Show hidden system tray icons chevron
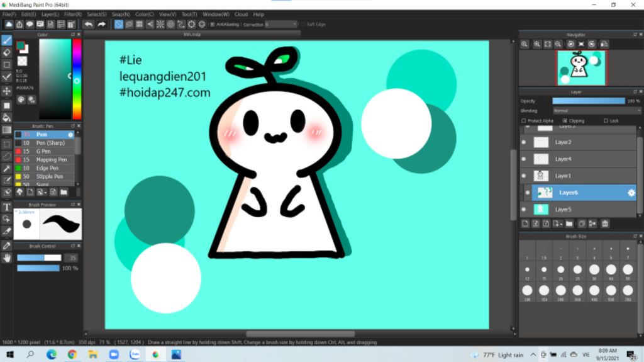This screenshot has height=362, width=644. [x=533, y=354]
